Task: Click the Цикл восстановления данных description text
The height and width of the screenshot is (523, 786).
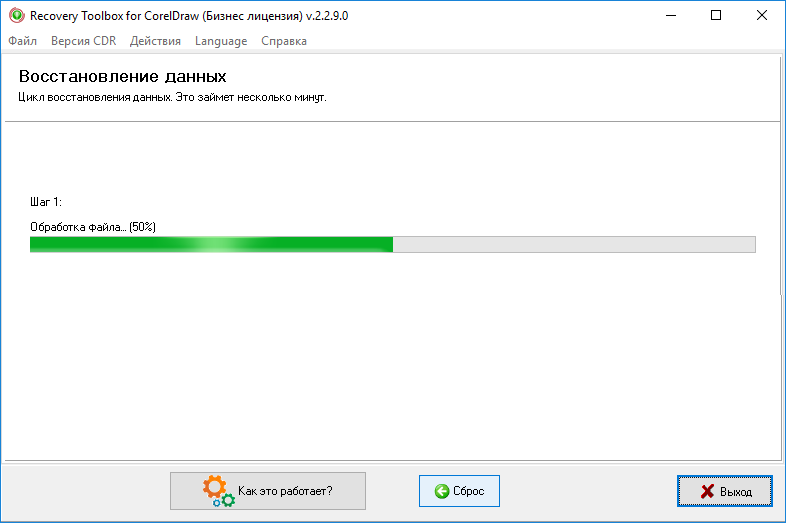Action: [172, 97]
